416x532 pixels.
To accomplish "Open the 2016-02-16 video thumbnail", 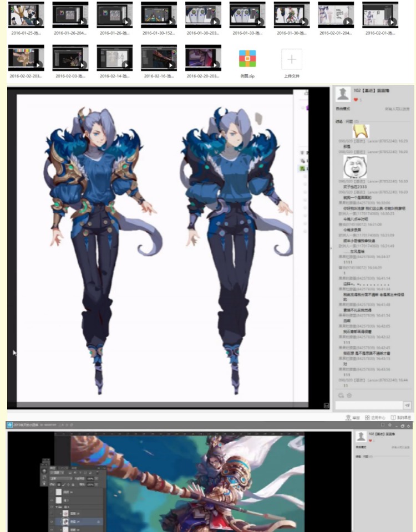I will coord(159,58).
